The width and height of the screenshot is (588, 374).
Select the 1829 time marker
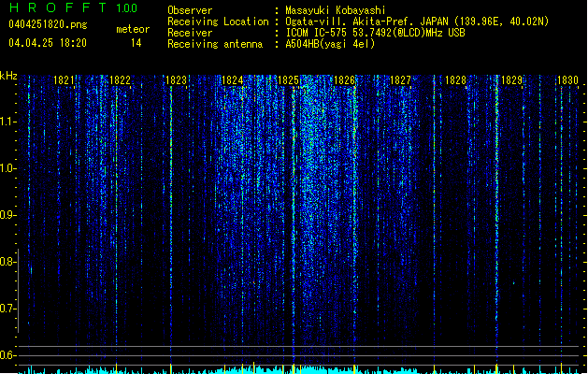coord(512,79)
